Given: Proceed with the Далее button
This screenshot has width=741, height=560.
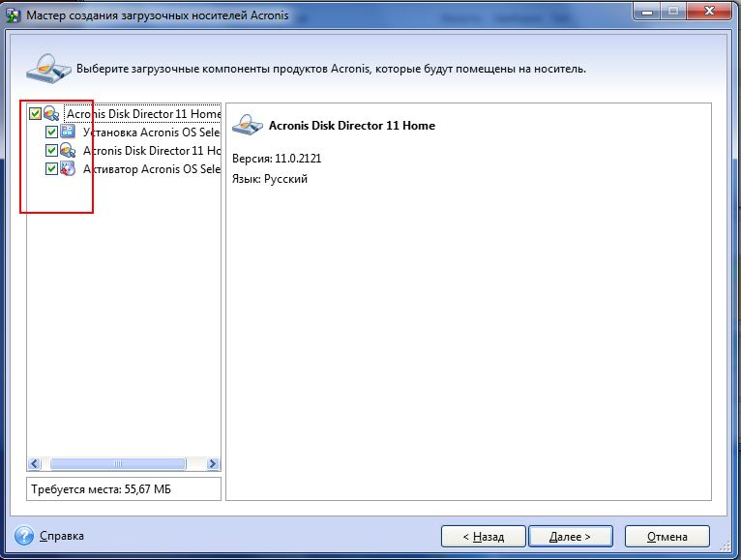Looking at the screenshot, I should [571, 537].
